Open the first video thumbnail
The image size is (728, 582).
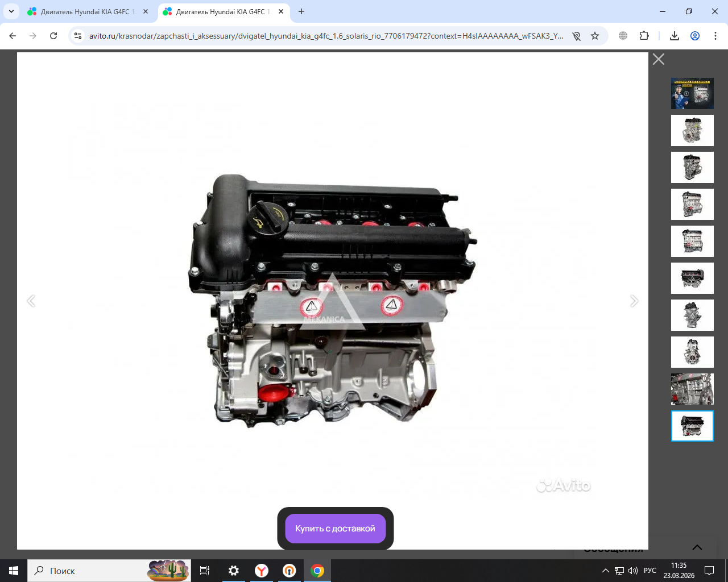692,94
